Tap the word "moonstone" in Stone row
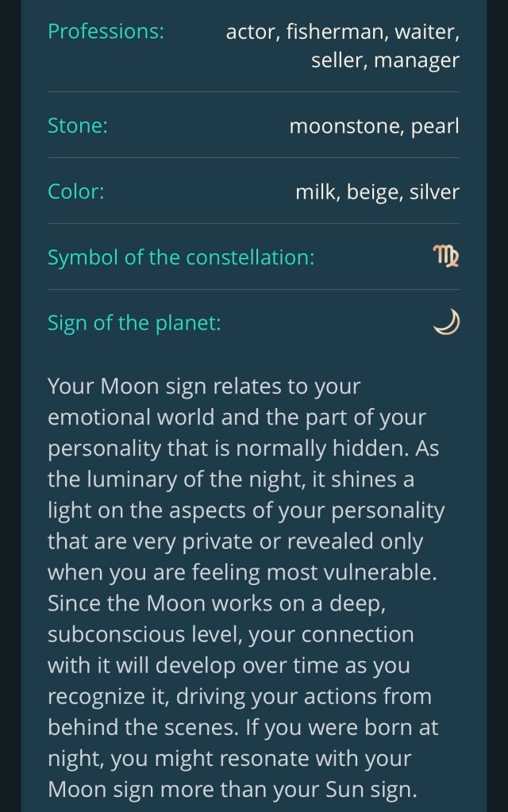The width and height of the screenshot is (508, 812). tap(345, 125)
